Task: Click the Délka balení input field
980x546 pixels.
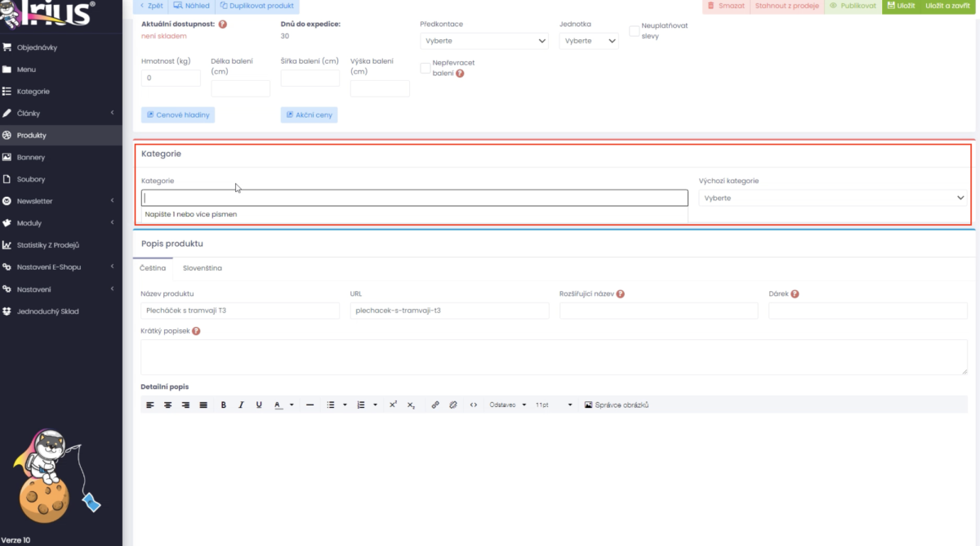Action: click(x=240, y=88)
